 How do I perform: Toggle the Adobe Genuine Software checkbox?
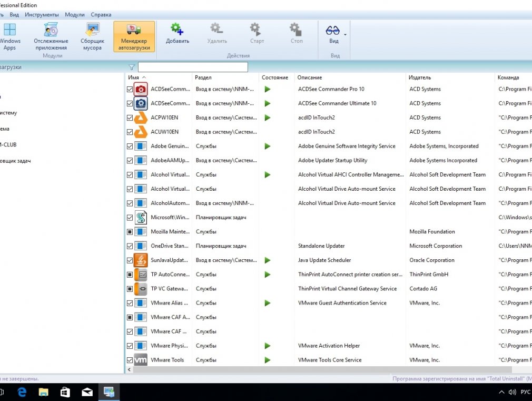click(x=130, y=146)
